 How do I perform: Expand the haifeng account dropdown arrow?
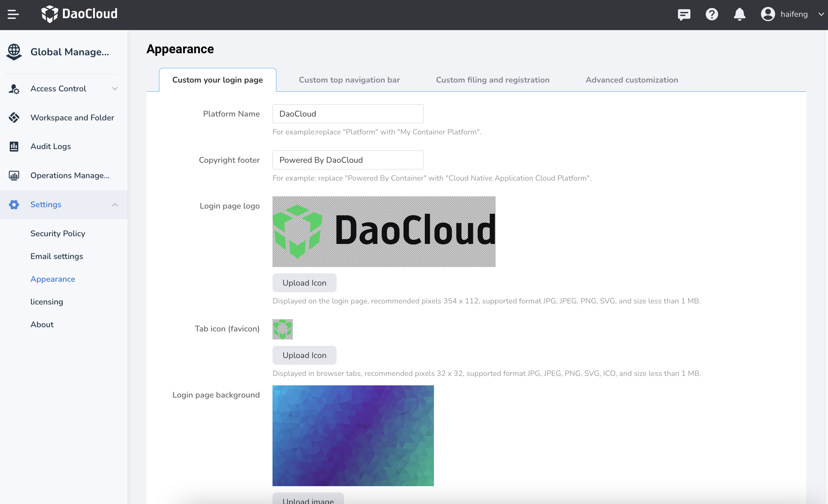821,14
